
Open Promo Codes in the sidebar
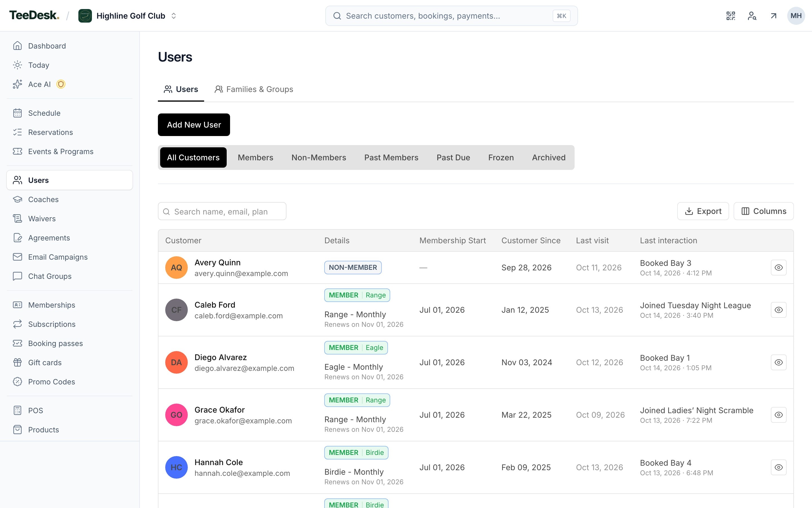[69, 381]
